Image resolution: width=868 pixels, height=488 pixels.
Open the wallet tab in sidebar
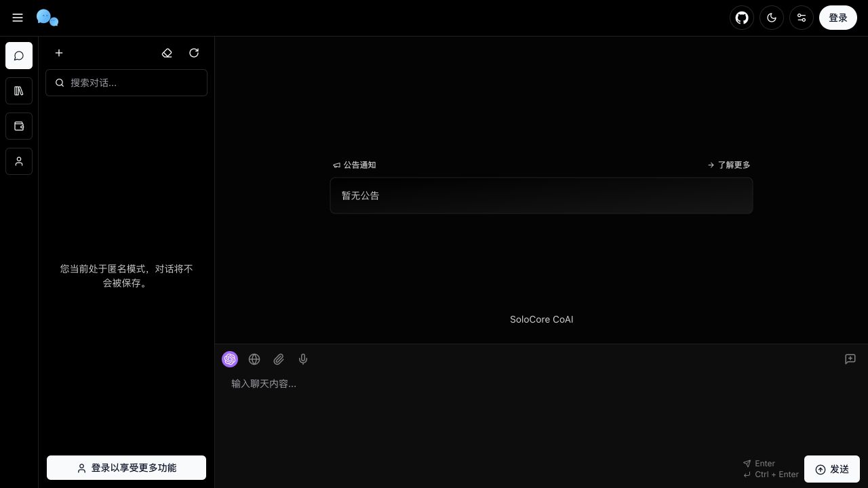coord(19,126)
